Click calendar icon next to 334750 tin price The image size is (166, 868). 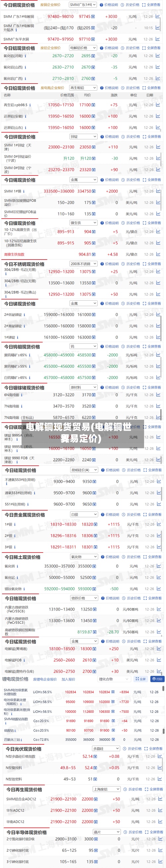(x=94, y=191)
